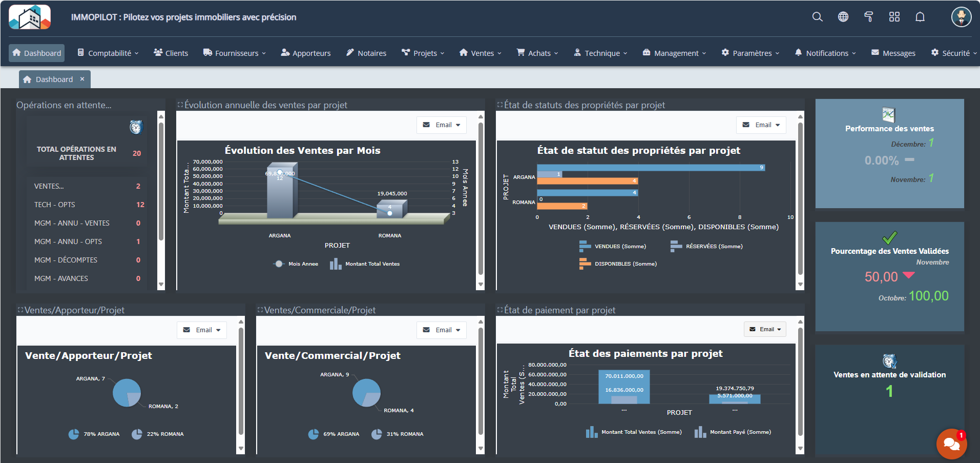
Task: Click the 70.011.000,00 payment bar
Action: click(x=624, y=387)
